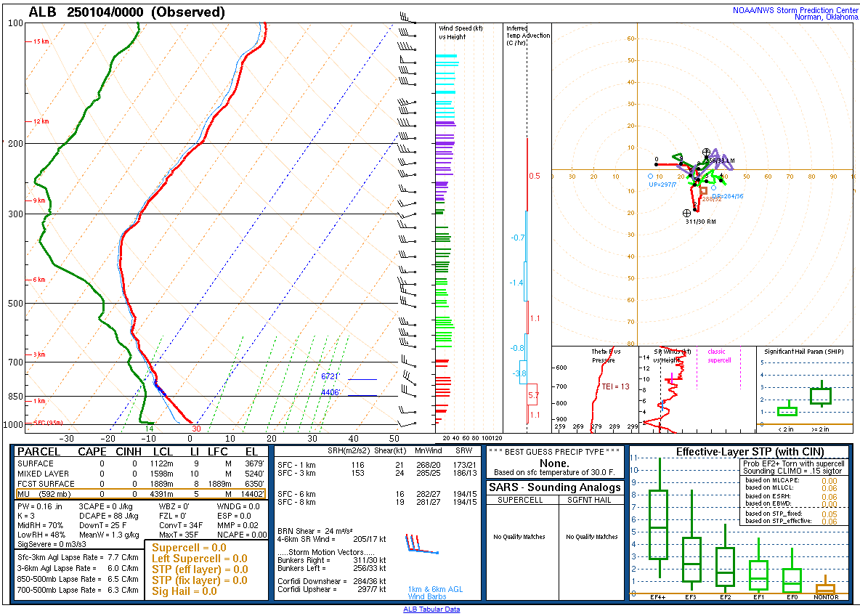Click the '311/30 RM' hodograph label
The width and height of the screenshot is (860, 616).
tap(700, 222)
